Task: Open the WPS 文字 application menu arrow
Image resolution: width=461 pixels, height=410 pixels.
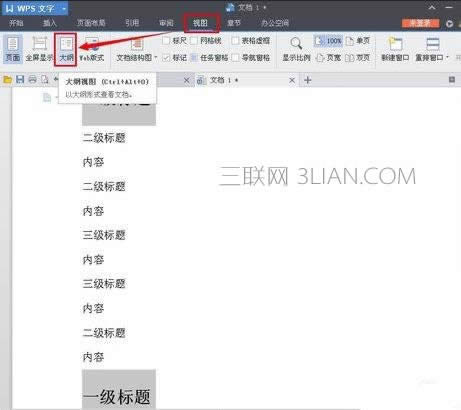Action: pyautogui.click(x=64, y=9)
